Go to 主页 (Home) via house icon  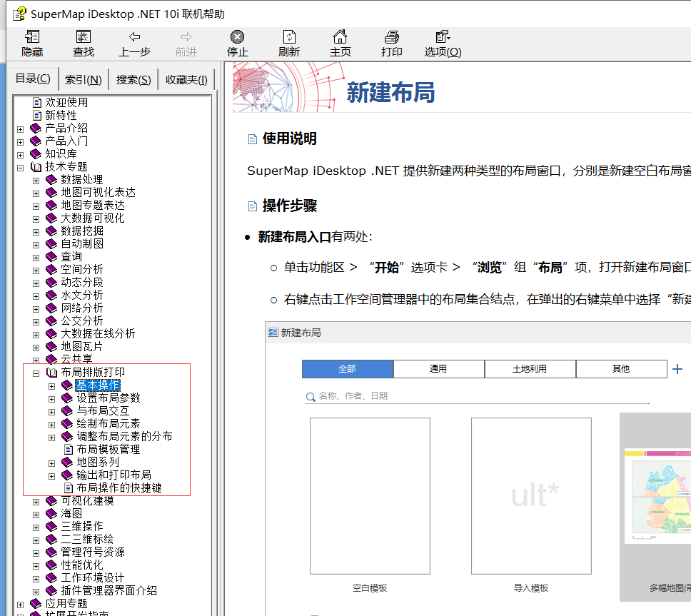click(341, 37)
